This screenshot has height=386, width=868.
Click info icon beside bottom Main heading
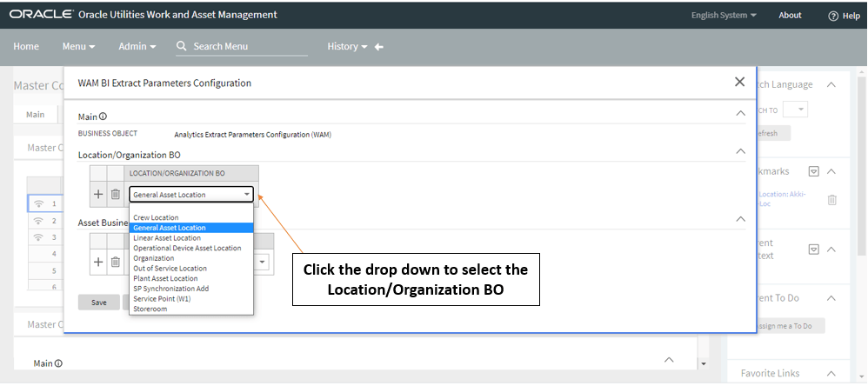point(58,363)
